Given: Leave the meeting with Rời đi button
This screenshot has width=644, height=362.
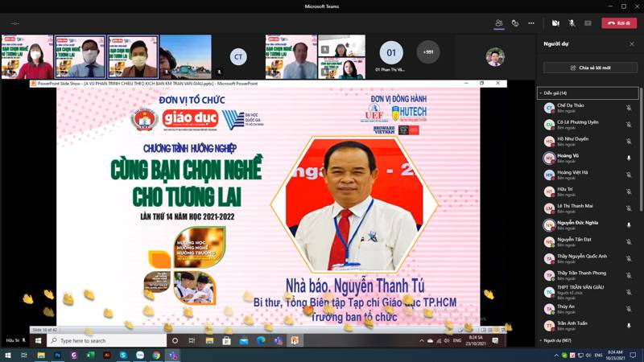Looking at the screenshot, I should (x=619, y=23).
